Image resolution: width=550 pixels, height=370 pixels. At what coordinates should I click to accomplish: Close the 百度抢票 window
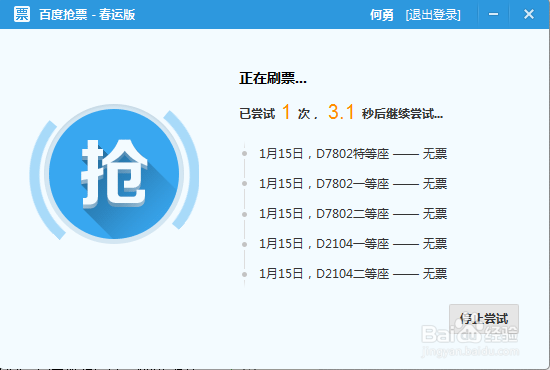coord(529,14)
